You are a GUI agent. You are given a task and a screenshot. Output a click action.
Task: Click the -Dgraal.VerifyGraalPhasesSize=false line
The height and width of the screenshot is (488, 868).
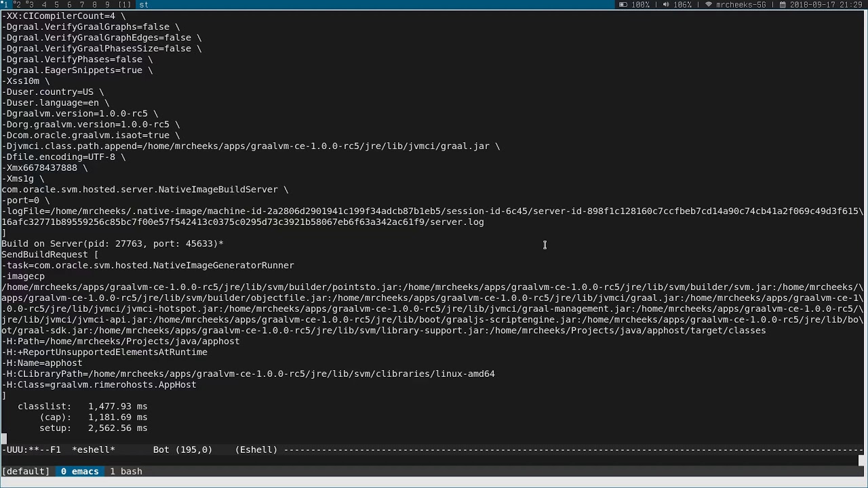click(102, 48)
